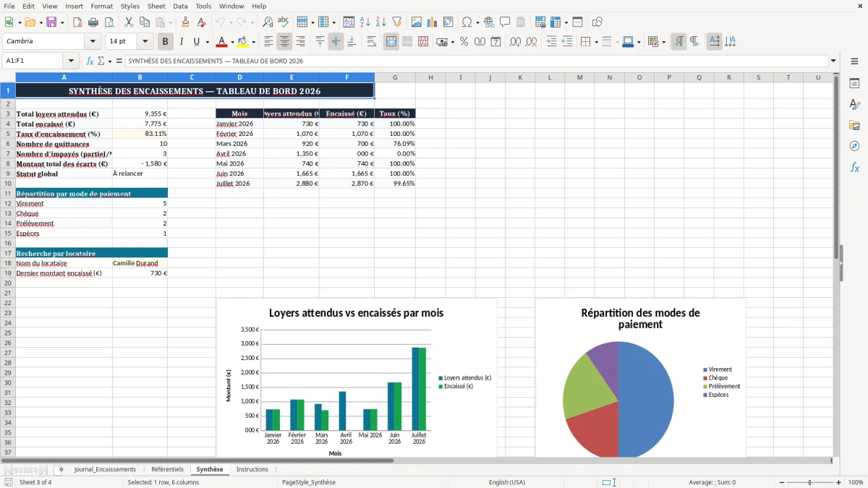Click Clone Formatting paintbrush icon

[185, 22]
